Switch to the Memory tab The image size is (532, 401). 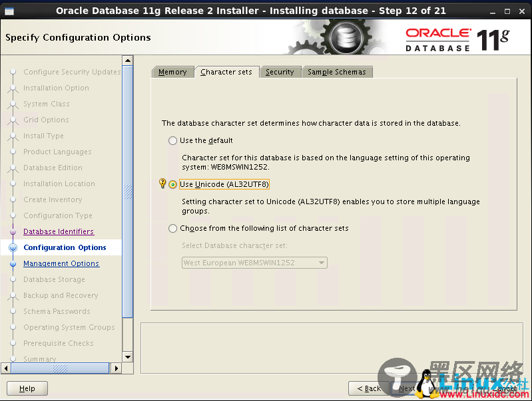point(172,72)
